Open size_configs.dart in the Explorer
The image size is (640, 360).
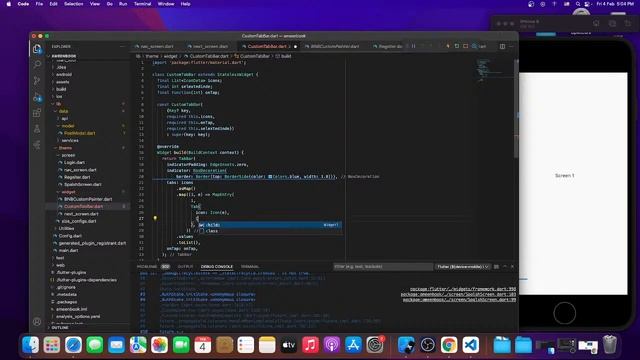[x=78, y=221]
